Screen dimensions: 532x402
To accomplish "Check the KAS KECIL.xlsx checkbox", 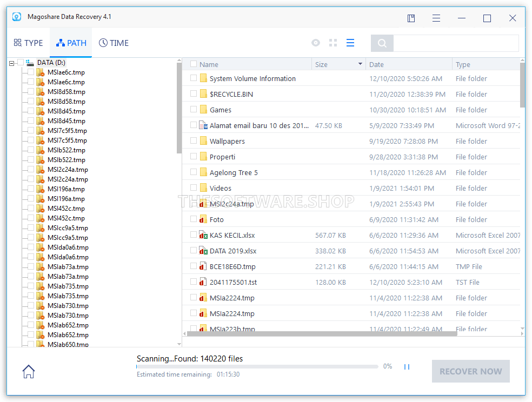I will (x=194, y=234).
